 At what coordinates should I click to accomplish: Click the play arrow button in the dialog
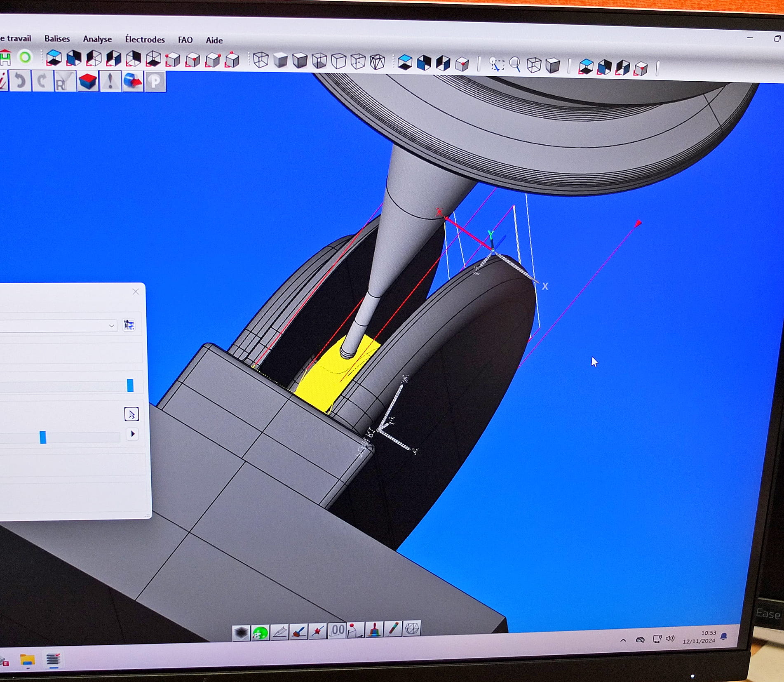(x=132, y=434)
